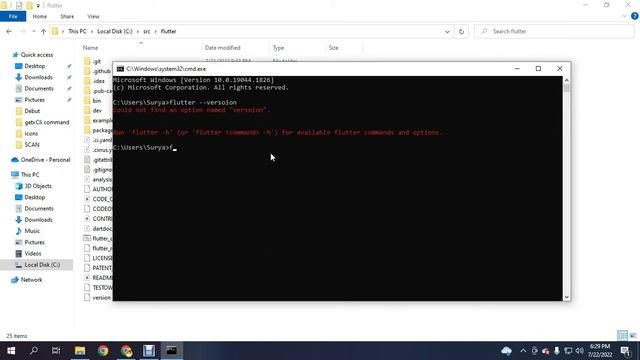
Task: Open Network in navigation pane
Action: point(31,280)
